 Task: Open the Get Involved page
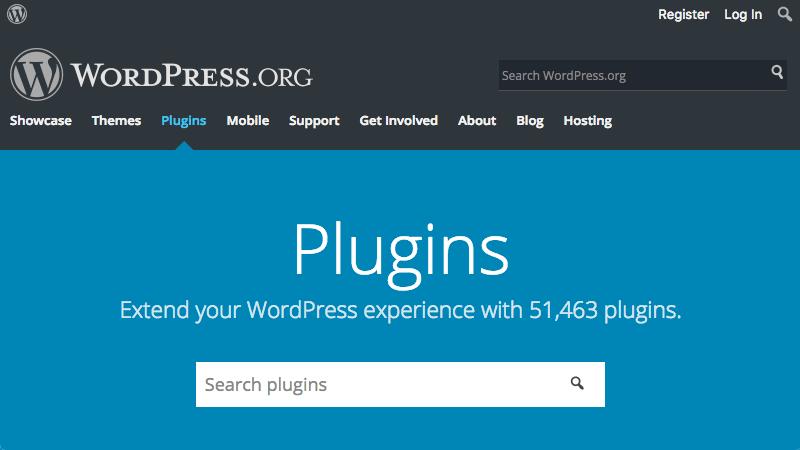point(398,120)
